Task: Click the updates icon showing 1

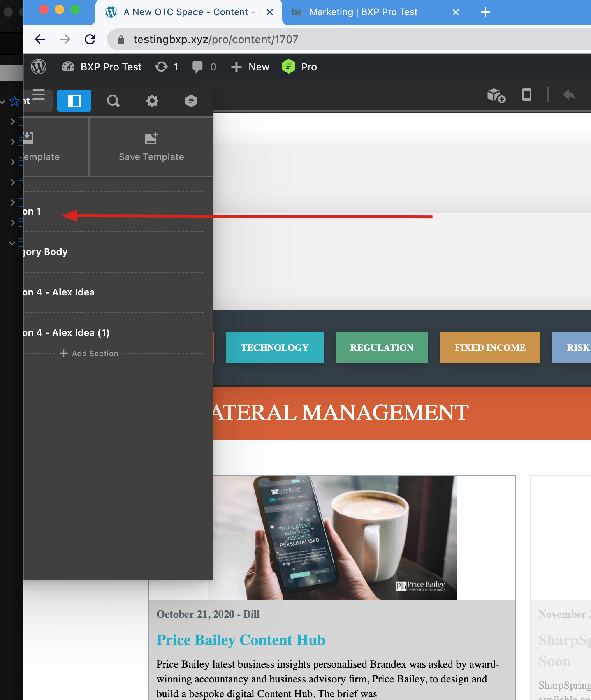Action: pos(166,67)
